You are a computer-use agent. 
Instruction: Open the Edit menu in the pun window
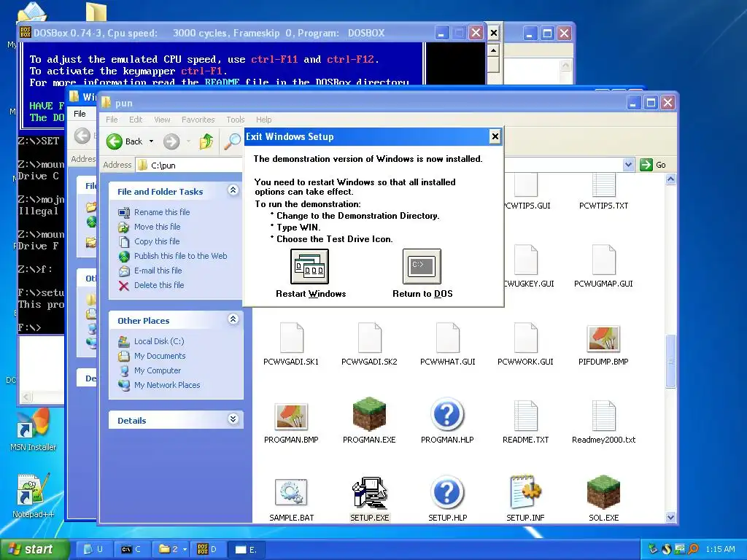pyautogui.click(x=136, y=120)
